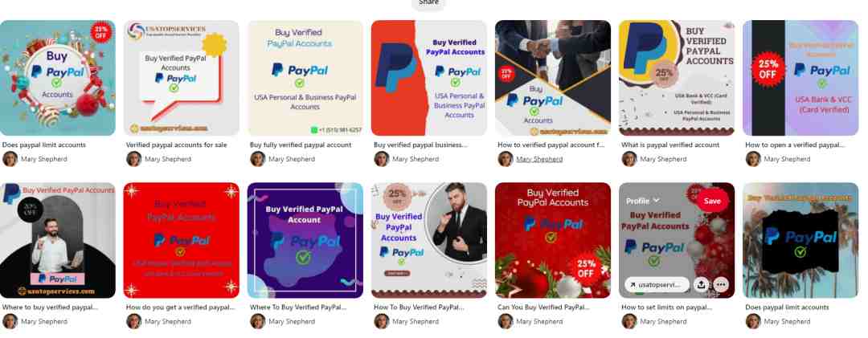Image resolution: width=868 pixels, height=338 pixels.
Task: Open the 'Buy fully verified paypal account' pin
Action: pyautogui.click(x=305, y=78)
